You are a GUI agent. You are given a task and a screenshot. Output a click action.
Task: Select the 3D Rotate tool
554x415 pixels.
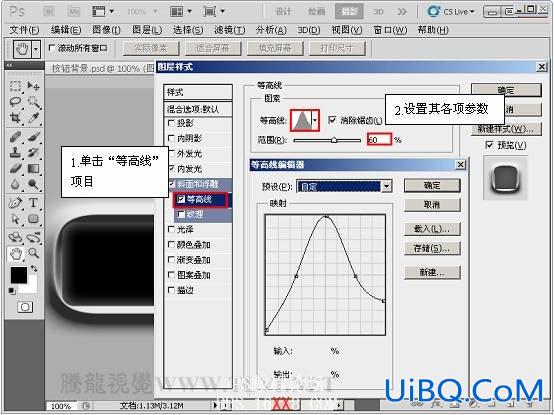point(15,237)
